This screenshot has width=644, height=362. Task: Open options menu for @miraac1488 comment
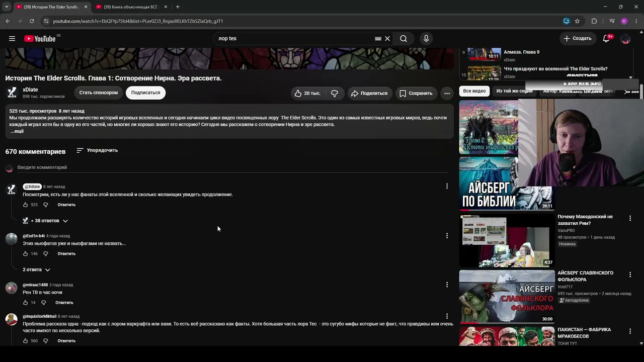[447, 285]
